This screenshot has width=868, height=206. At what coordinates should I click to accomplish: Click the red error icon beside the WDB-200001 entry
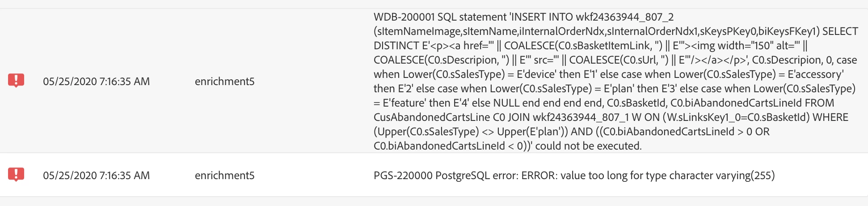[x=16, y=81]
